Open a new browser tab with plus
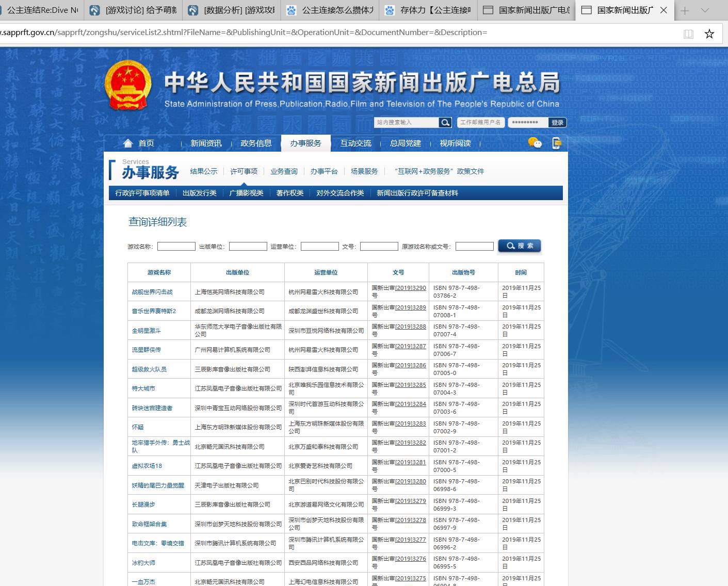Viewport: 728px width, 586px height. pyautogui.click(x=685, y=10)
